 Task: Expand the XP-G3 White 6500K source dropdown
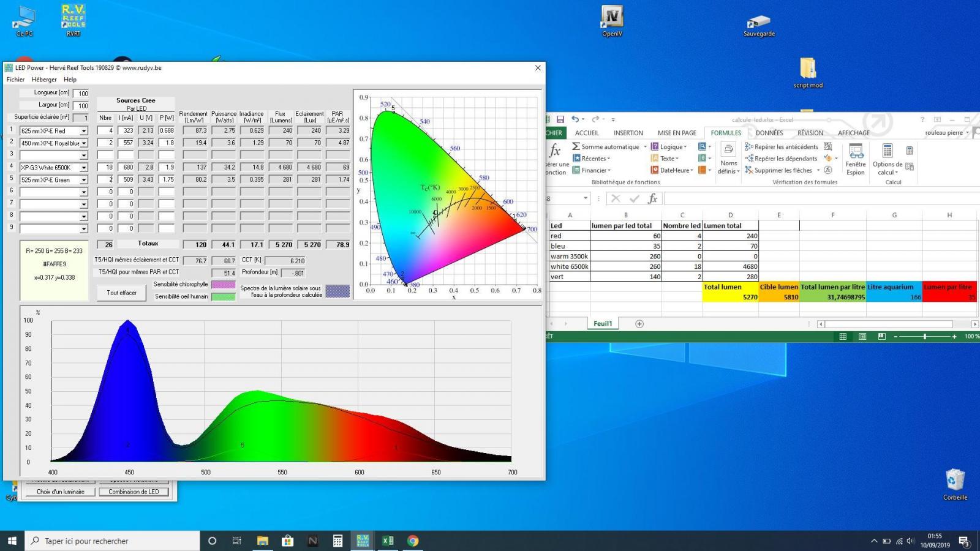tap(84, 168)
